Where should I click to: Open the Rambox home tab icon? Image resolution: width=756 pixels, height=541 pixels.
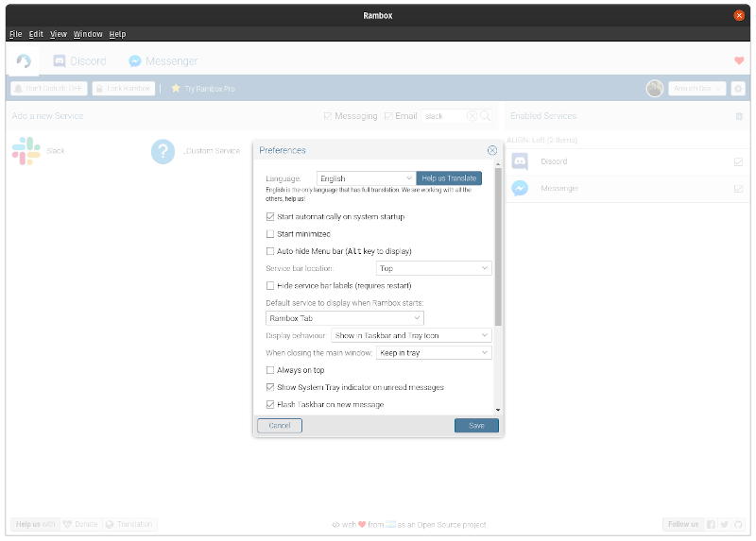24,61
